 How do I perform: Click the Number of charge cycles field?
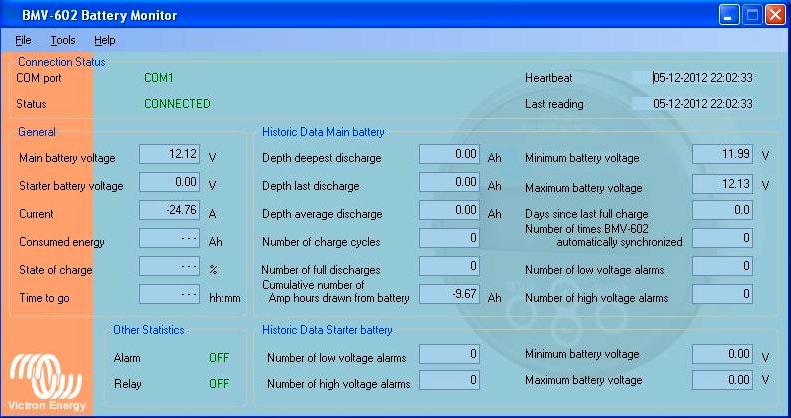click(449, 238)
